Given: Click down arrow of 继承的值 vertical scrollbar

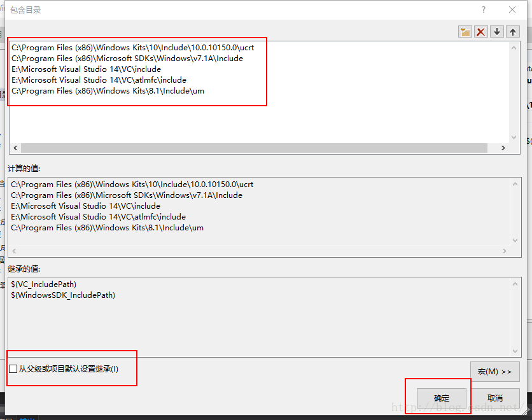Looking at the screenshot, I should tap(515, 351).
